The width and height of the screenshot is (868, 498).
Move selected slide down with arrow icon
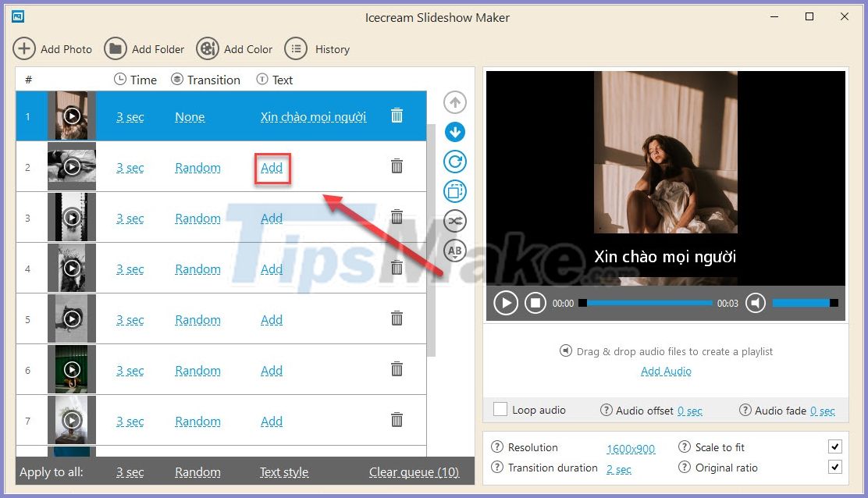(455, 132)
